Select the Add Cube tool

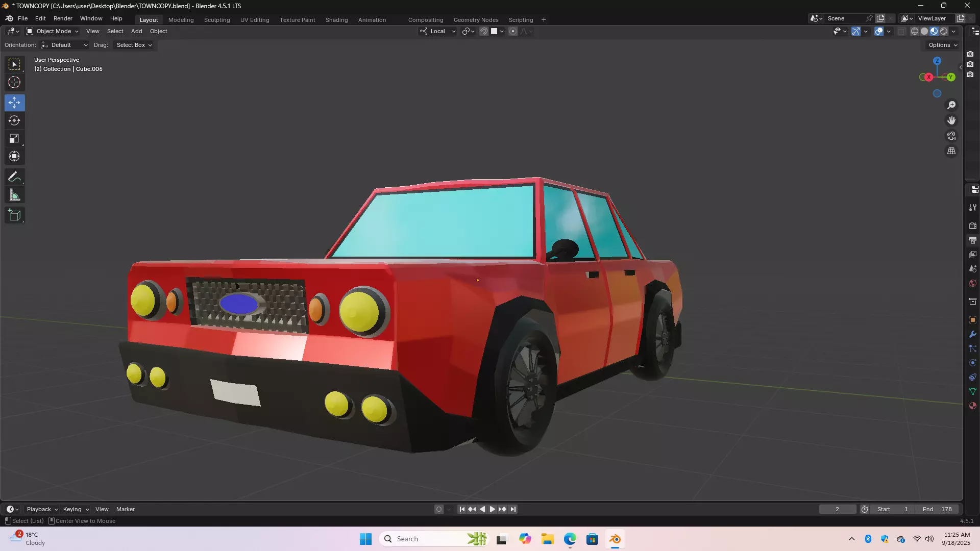point(14,215)
